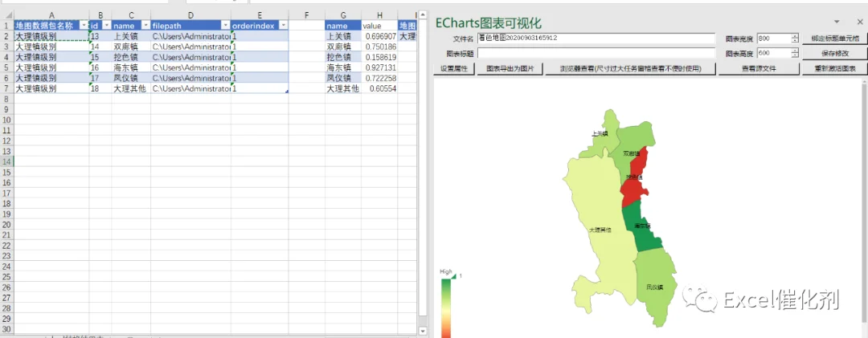Viewport: 868px width, 338px height.
Task: Select column D header
Action: (191, 15)
